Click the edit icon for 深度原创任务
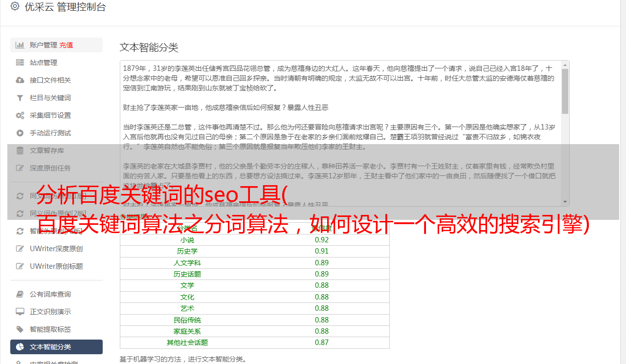 pos(20,168)
